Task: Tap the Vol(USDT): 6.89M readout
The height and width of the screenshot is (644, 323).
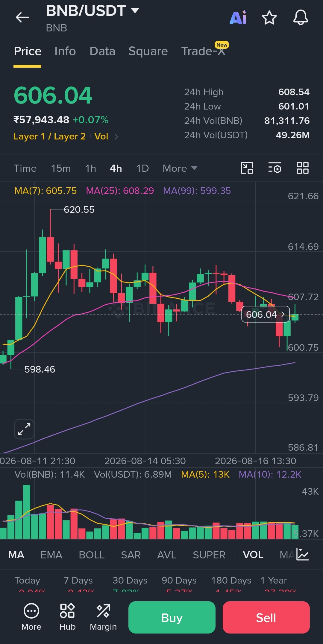Action: [133, 474]
